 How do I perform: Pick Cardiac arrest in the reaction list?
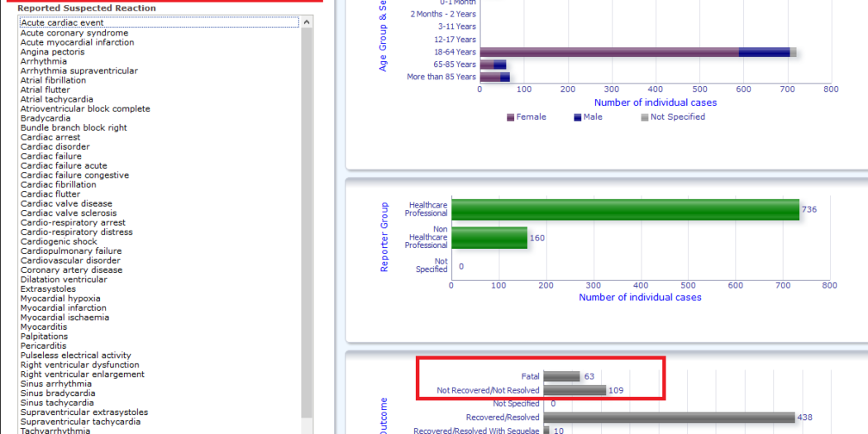[x=50, y=137]
